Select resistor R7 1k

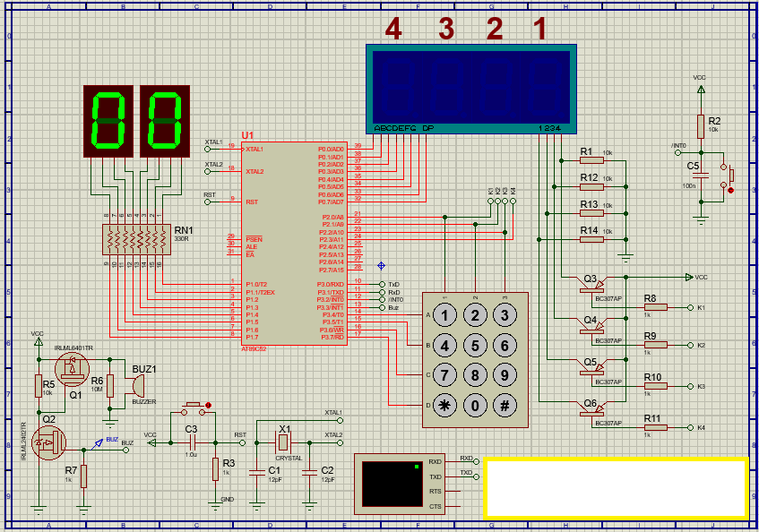[83, 476]
